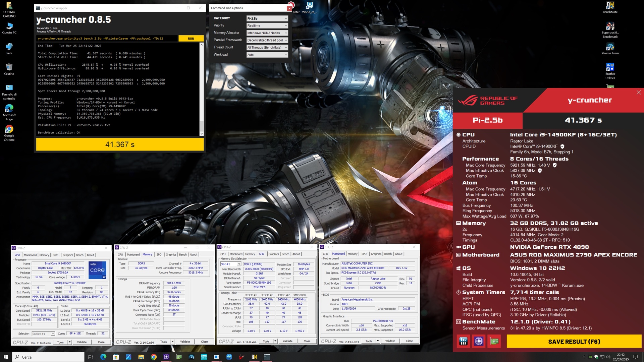Click the taskbar clock showing 22:42
Screen dimensions: 644x362
[621, 357]
